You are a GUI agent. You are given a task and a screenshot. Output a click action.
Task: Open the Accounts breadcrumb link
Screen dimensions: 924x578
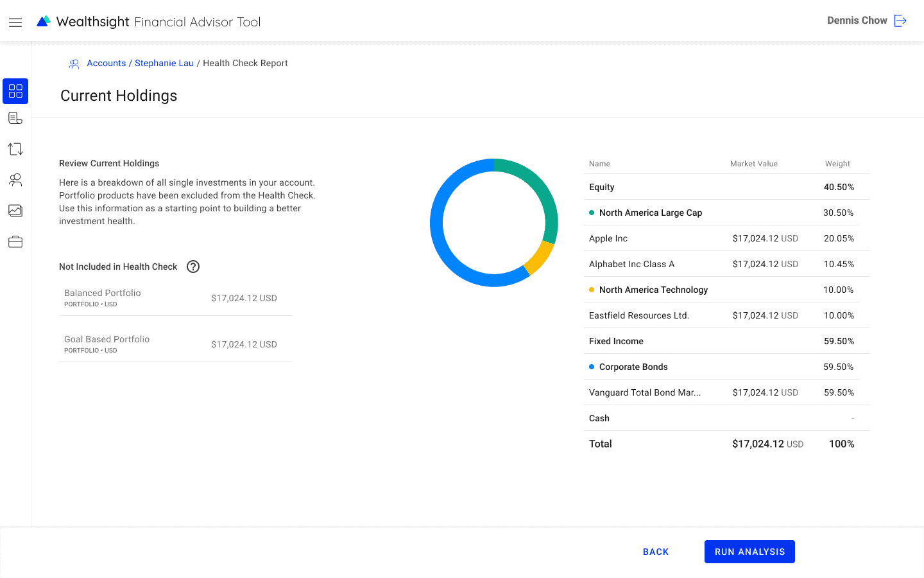[x=106, y=63]
